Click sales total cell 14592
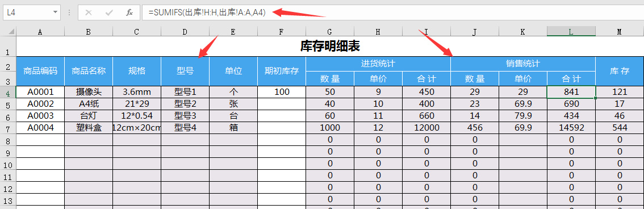The width and height of the screenshot is (644, 209). coord(571,128)
